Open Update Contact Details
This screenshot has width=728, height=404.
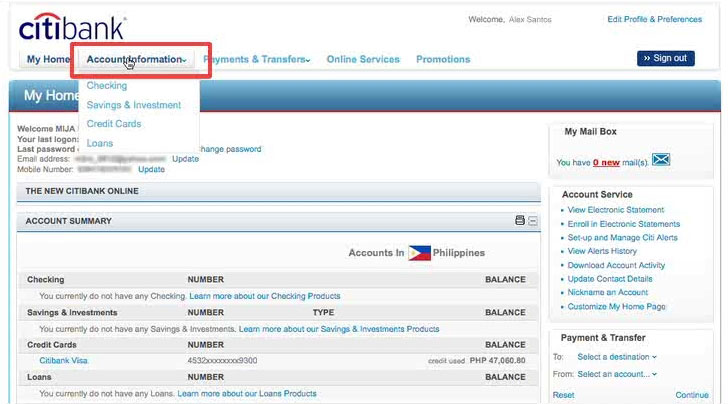[610, 279]
